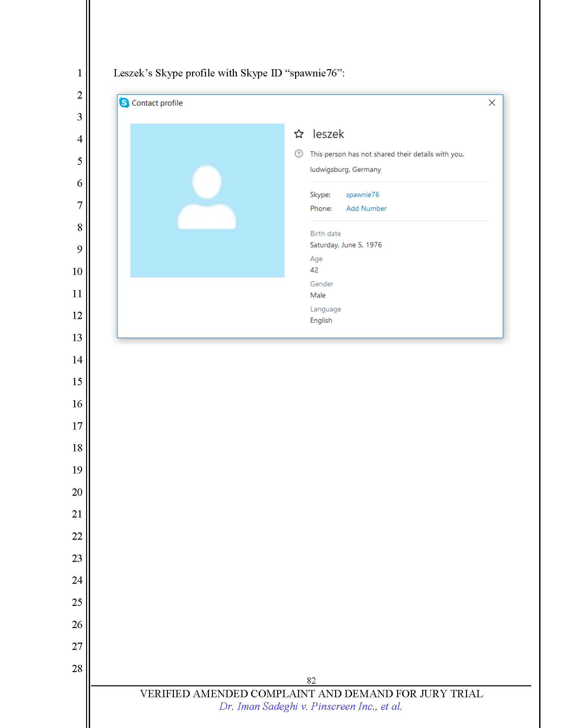Click line number 28 in the margin
The width and height of the screenshot is (563, 728).
[77, 668]
